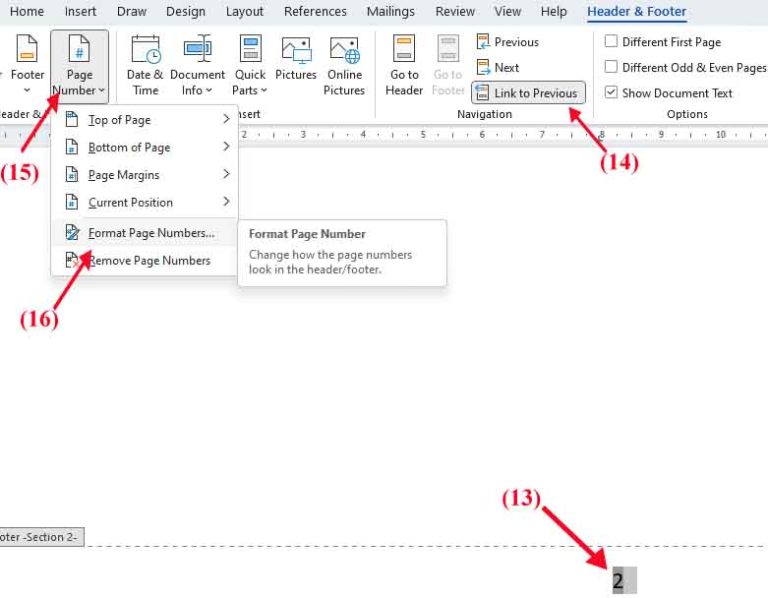Open the View tab
This screenshot has width=768, height=598.
click(x=507, y=11)
